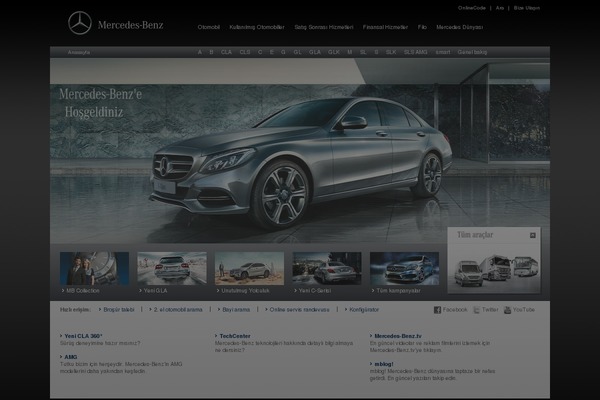The image size is (600, 400).
Task: Select the CLA model tab
Action: tap(226, 51)
